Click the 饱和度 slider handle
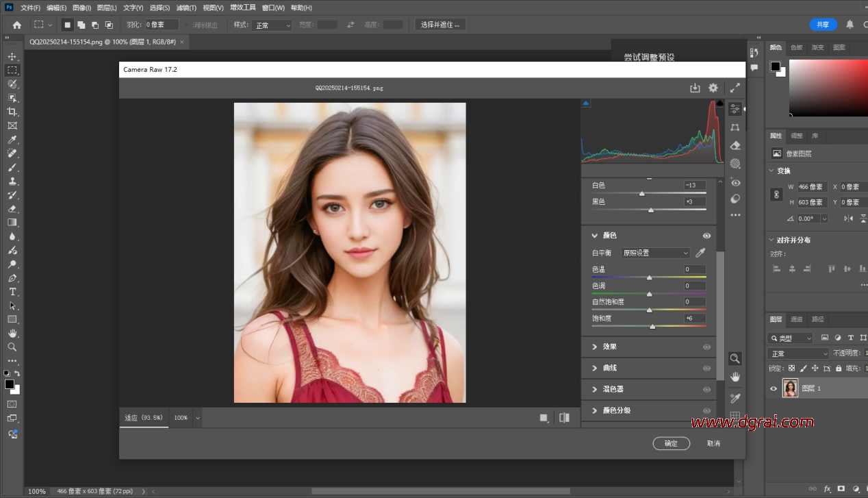The width and height of the screenshot is (868, 498). 652,327
